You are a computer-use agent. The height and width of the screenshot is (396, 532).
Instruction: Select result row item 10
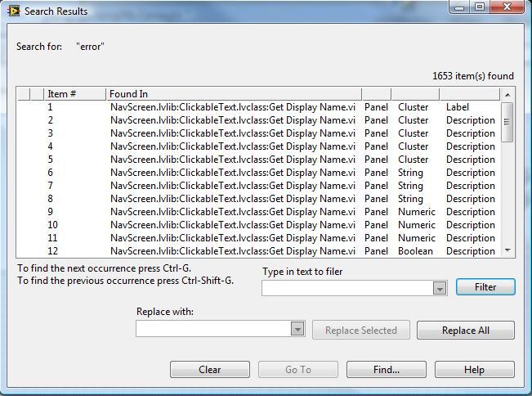[x=258, y=225]
